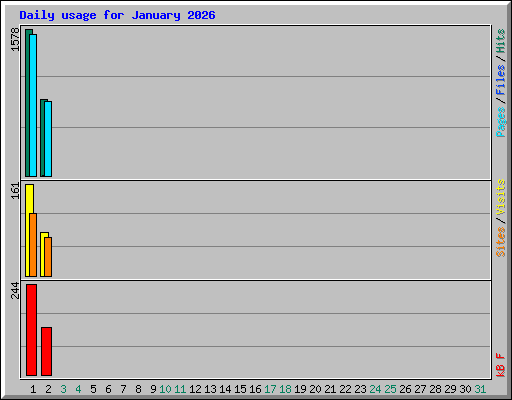Screen dimensions: 512x400
Task: Click day label 30 on the axis
Action: [465, 389]
